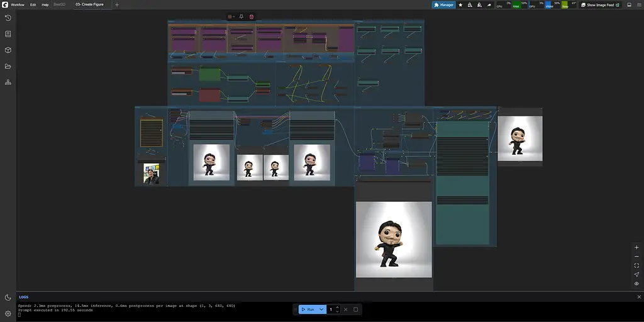Viewport: 644px width, 322px height.
Task: Open the Node Library sidebar panel
Action: (8, 34)
